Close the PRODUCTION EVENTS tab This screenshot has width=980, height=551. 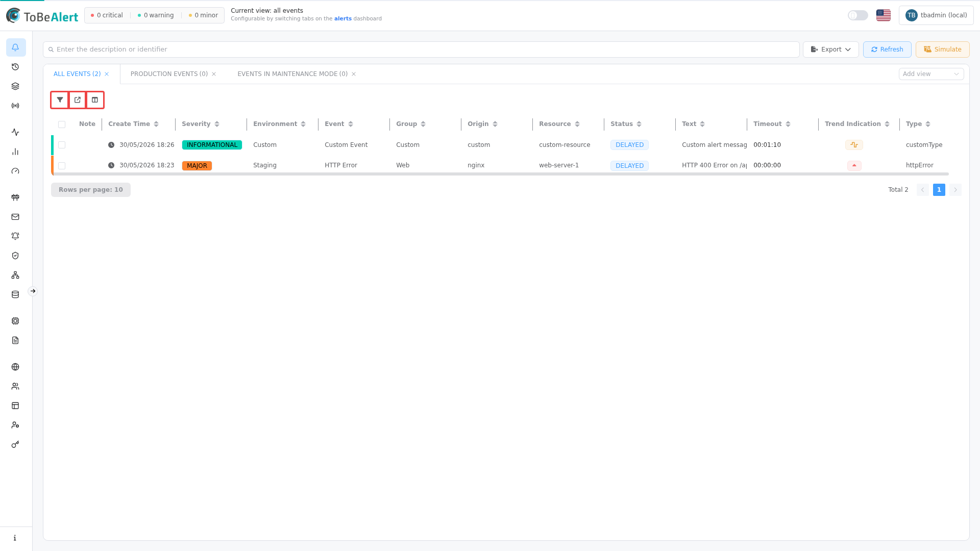coord(214,74)
